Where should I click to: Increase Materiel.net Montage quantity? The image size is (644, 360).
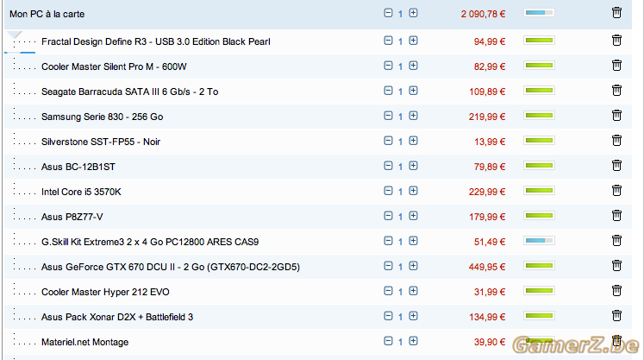(x=413, y=341)
